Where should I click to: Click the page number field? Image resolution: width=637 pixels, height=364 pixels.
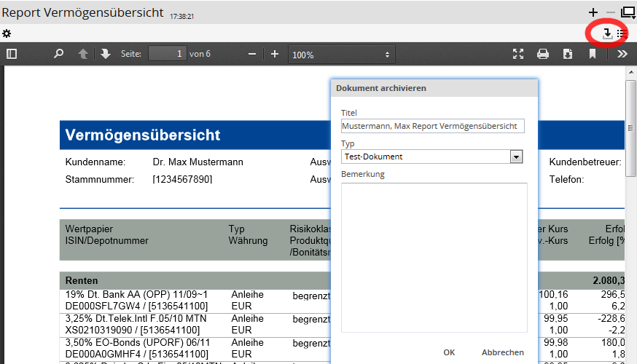click(x=168, y=54)
